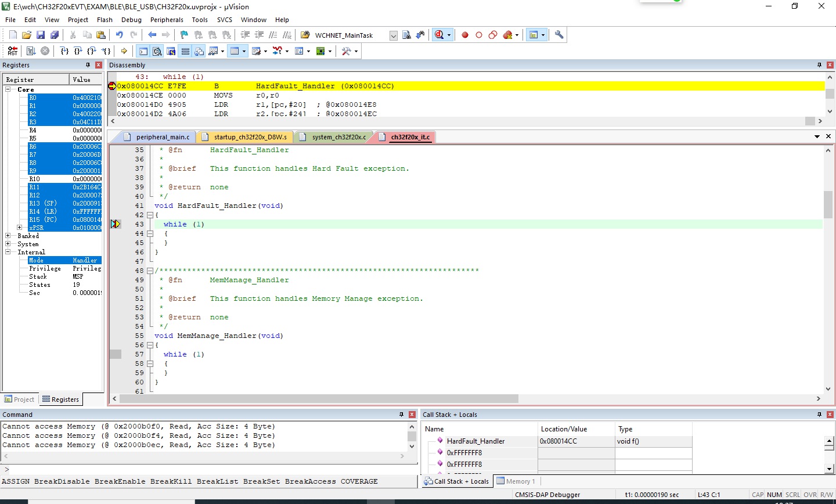Viewport: 836px width, 504px height.
Task: Click the editor vertical scrollbar thumb
Action: [x=828, y=204]
